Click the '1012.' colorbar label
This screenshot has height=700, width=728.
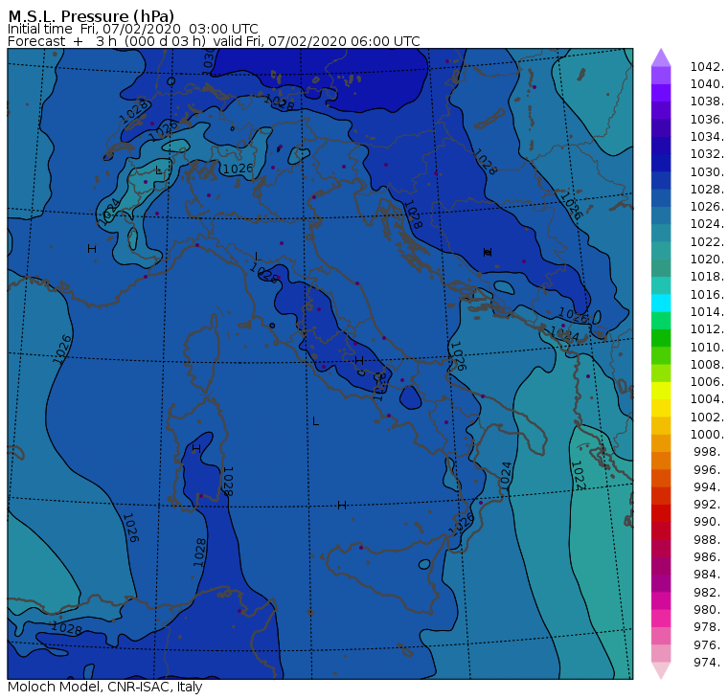tap(707, 329)
